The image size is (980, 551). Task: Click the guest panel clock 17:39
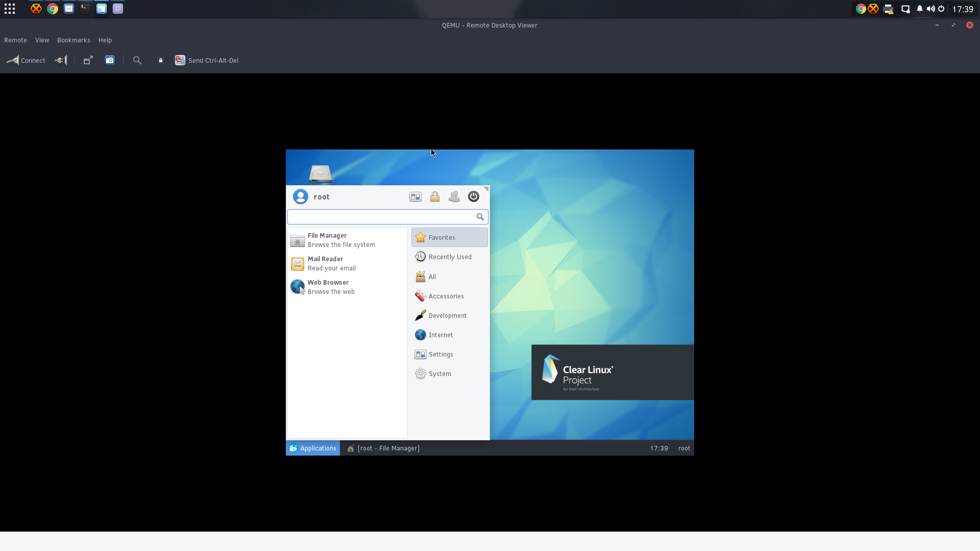(x=659, y=448)
